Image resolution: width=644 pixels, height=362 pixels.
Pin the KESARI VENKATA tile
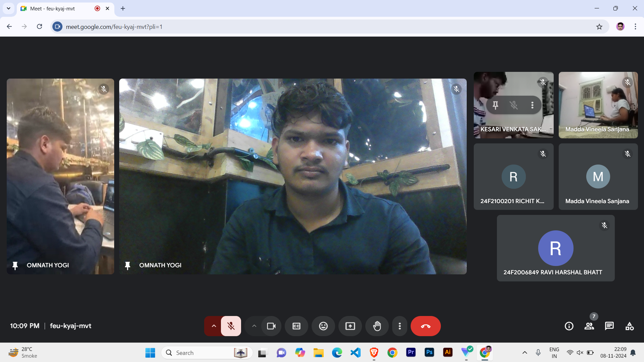click(495, 105)
